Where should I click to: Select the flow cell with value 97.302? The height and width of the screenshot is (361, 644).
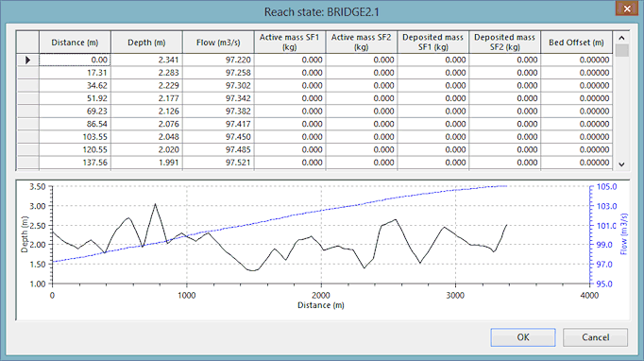click(218, 85)
